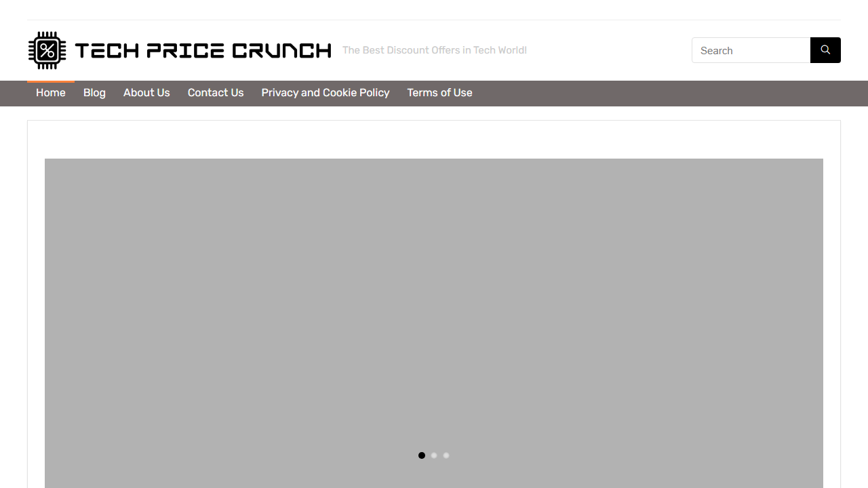This screenshot has height=488, width=868.
Task: Visit the About Us page
Action: pyautogui.click(x=146, y=93)
